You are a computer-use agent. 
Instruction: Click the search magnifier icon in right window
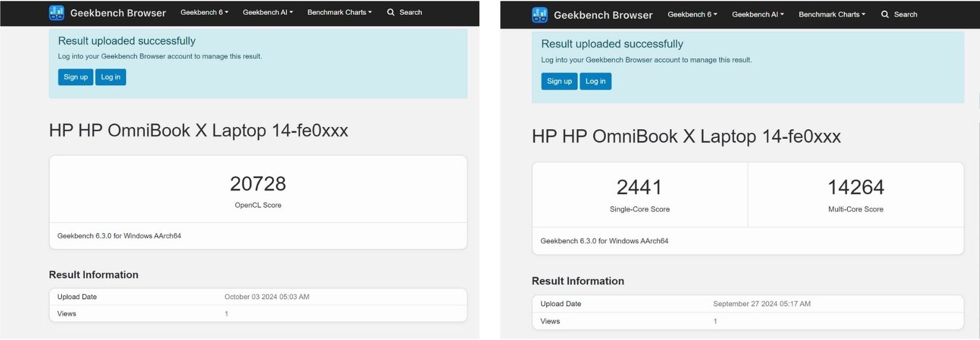click(885, 15)
